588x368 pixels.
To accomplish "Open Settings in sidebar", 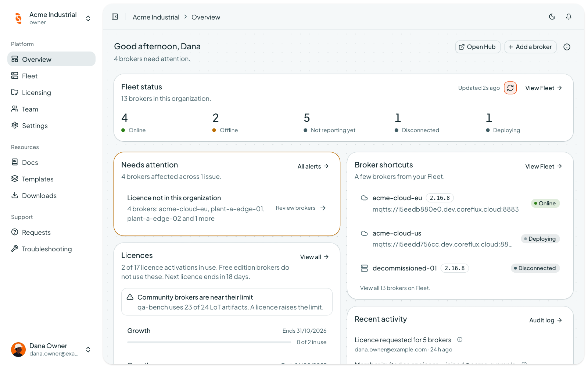I will (x=51, y=125).
